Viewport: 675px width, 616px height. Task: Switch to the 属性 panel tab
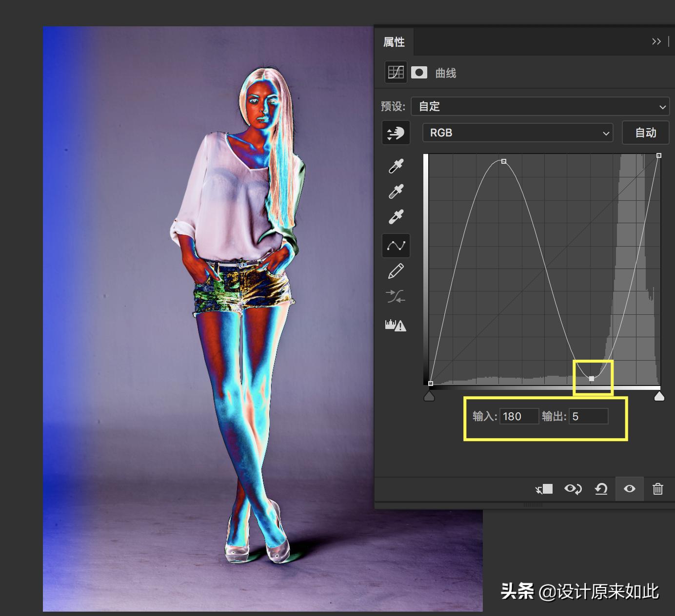tap(395, 42)
